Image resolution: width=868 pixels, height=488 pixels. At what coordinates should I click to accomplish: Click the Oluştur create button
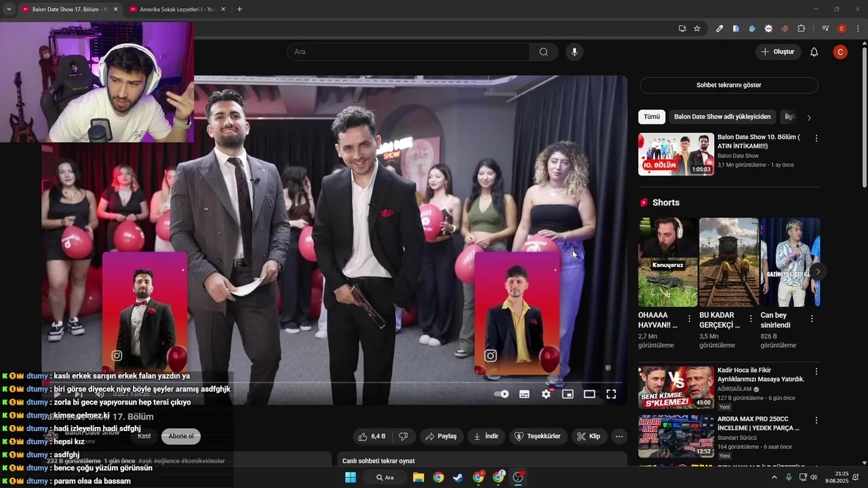778,52
